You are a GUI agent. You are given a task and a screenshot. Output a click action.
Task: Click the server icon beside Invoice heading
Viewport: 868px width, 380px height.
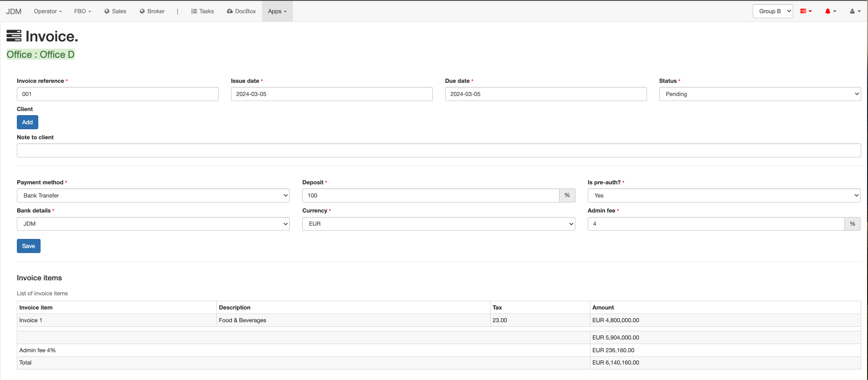click(14, 36)
